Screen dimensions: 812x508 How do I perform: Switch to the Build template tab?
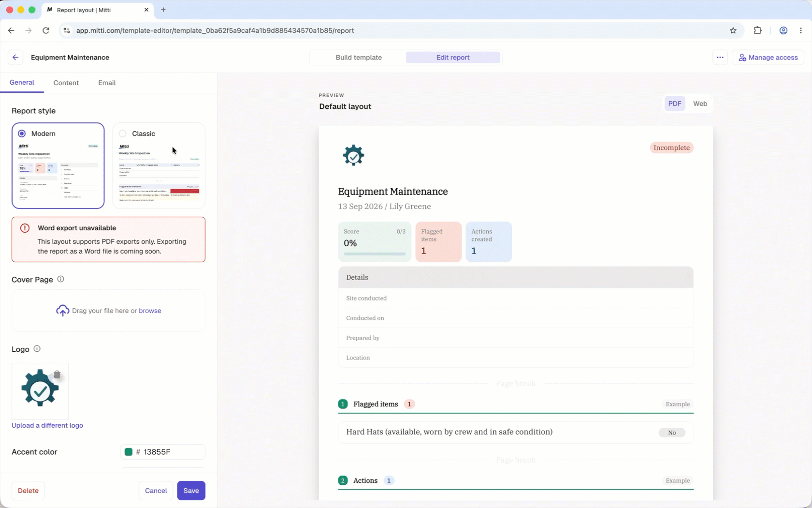pyautogui.click(x=359, y=58)
